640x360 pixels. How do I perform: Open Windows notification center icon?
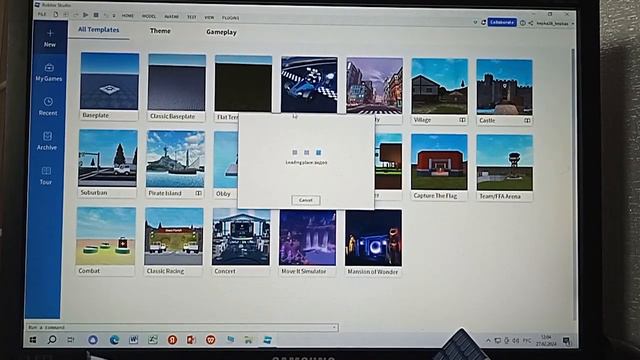(x=566, y=340)
